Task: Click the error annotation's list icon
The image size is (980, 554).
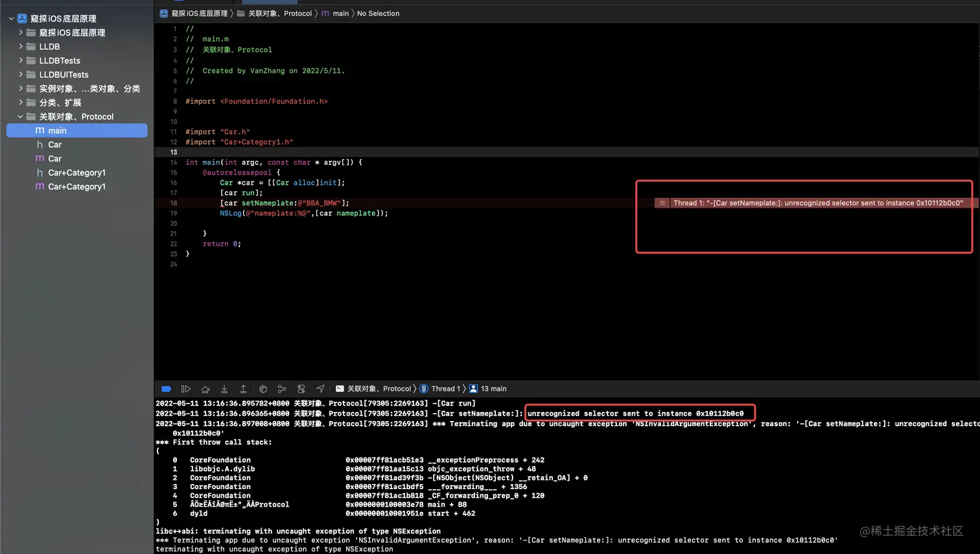Action: click(662, 203)
